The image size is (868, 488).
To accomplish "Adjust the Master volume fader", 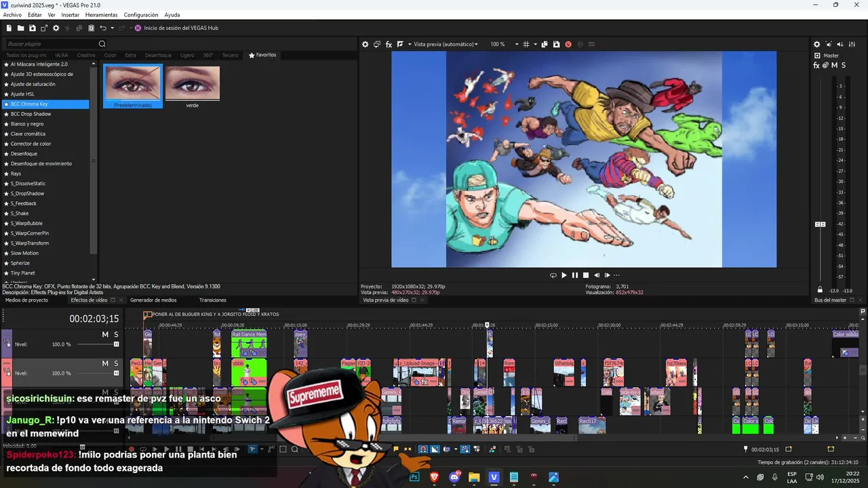I will (820, 224).
